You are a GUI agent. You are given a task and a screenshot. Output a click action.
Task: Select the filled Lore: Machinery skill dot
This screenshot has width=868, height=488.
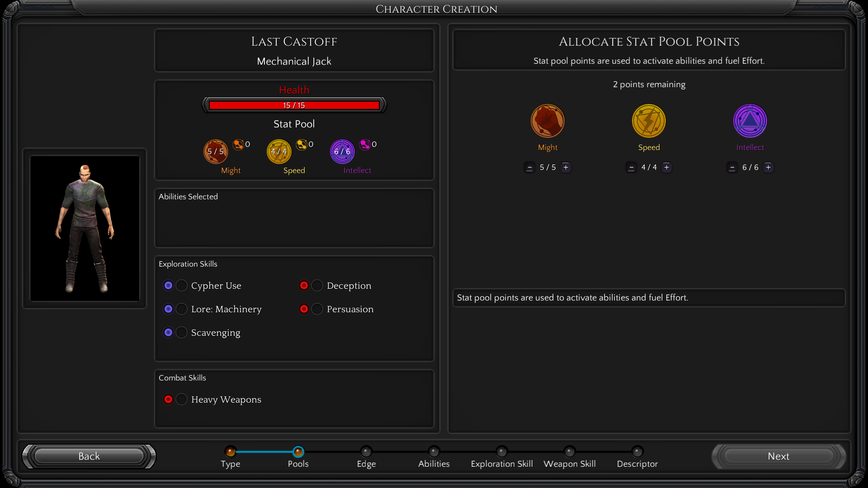click(168, 309)
